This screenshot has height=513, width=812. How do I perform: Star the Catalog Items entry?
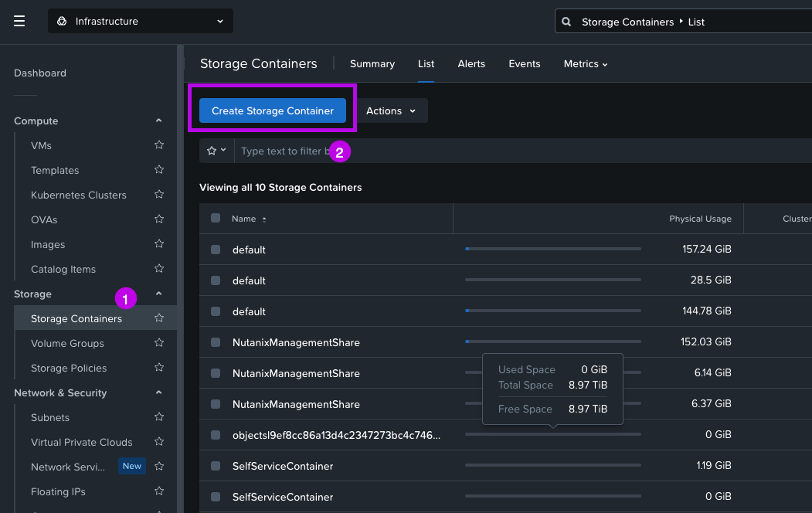click(159, 269)
